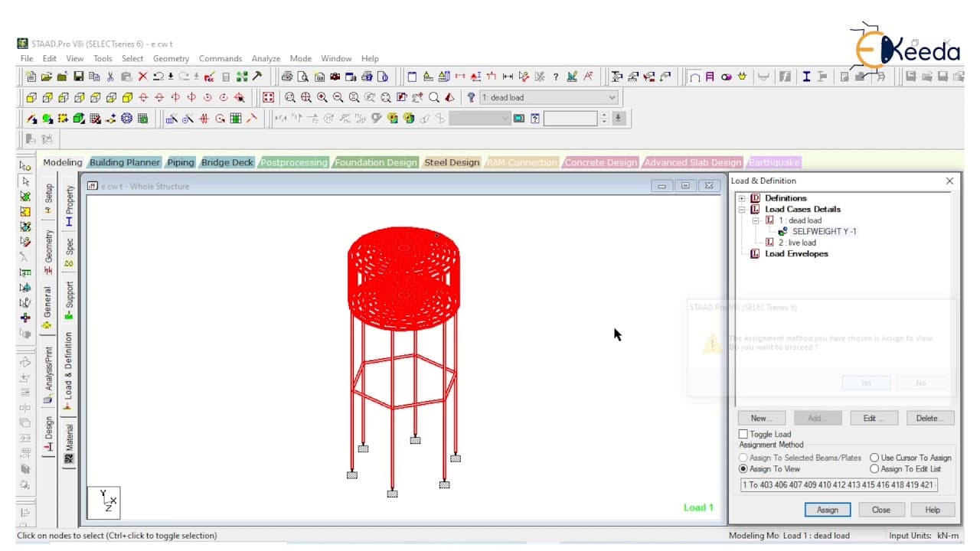The height and width of the screenshot is (551, 980).
Task: Click the blue question mark help icon
Action: click(471, 97)
